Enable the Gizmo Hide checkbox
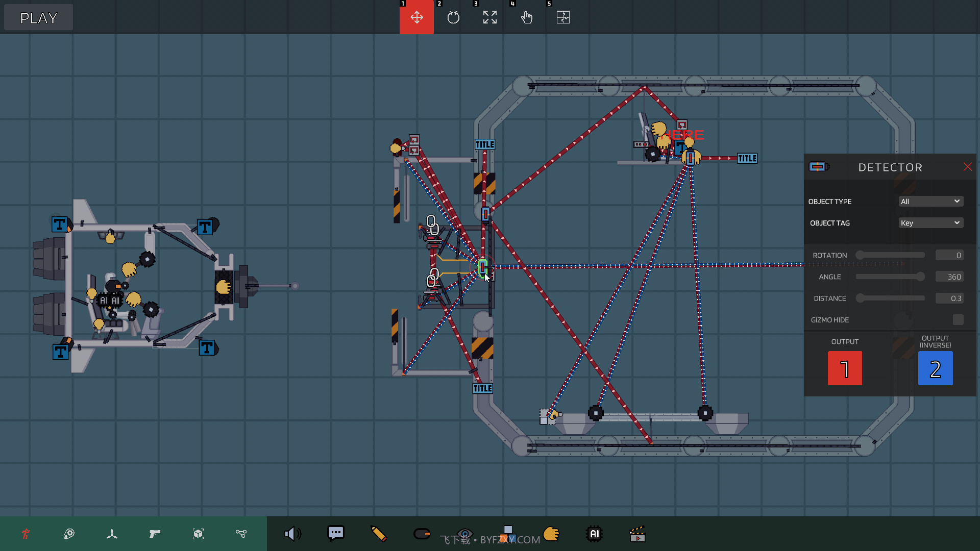 click(959, 319)
